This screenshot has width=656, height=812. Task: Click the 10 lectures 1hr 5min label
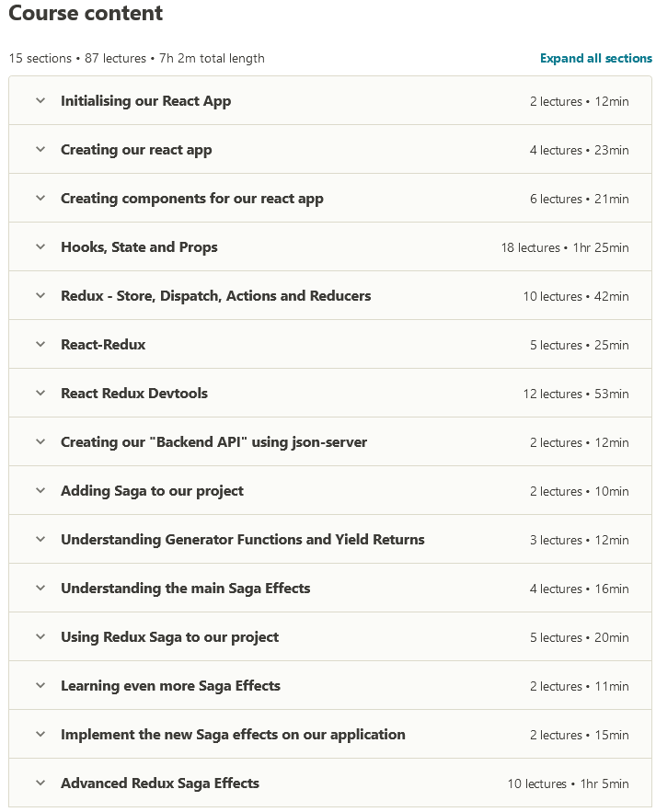point(568,784)
